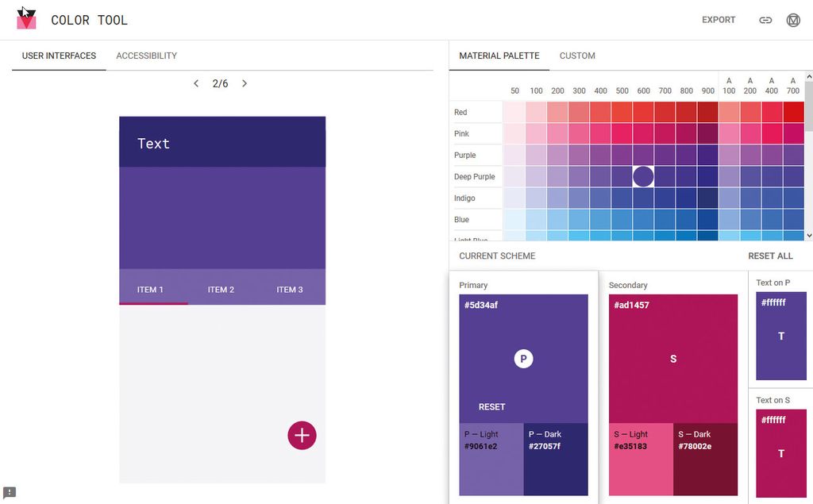Click the share link icon in the header
Viewport: 813px width, 504px height.
765,20
